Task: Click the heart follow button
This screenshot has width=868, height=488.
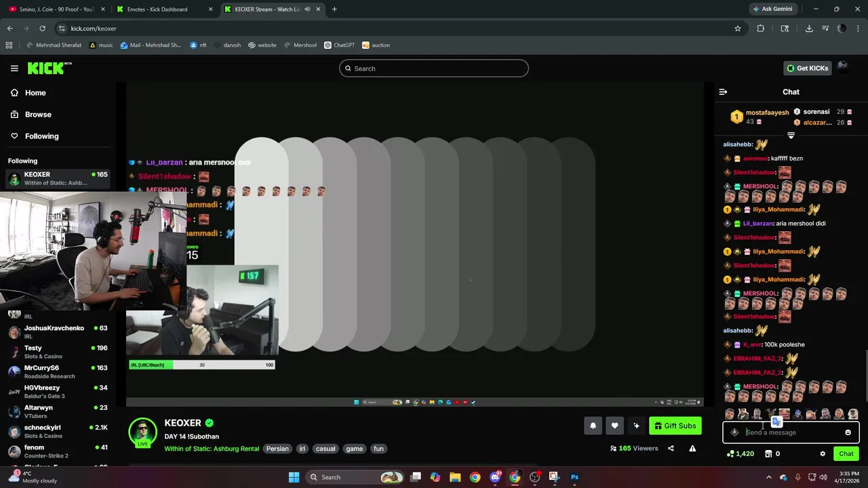Action: click(614, 426)
